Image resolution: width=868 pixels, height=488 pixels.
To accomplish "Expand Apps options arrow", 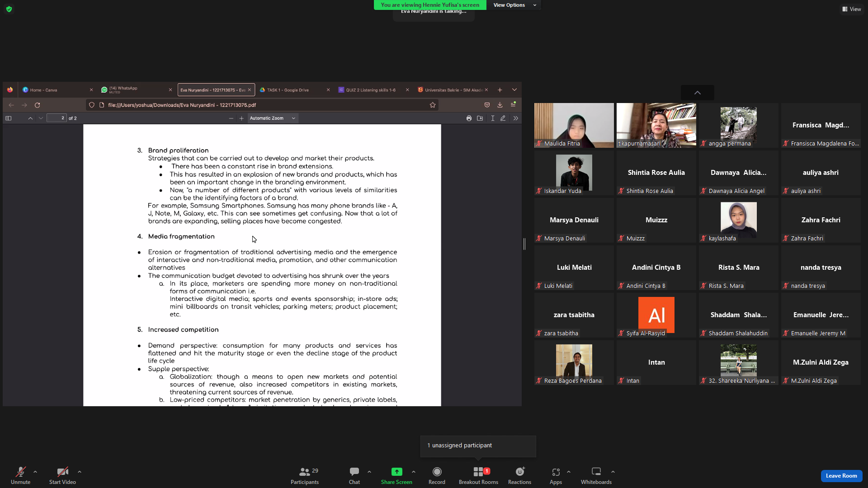I will pyautogui.click(x=569, y=472).
